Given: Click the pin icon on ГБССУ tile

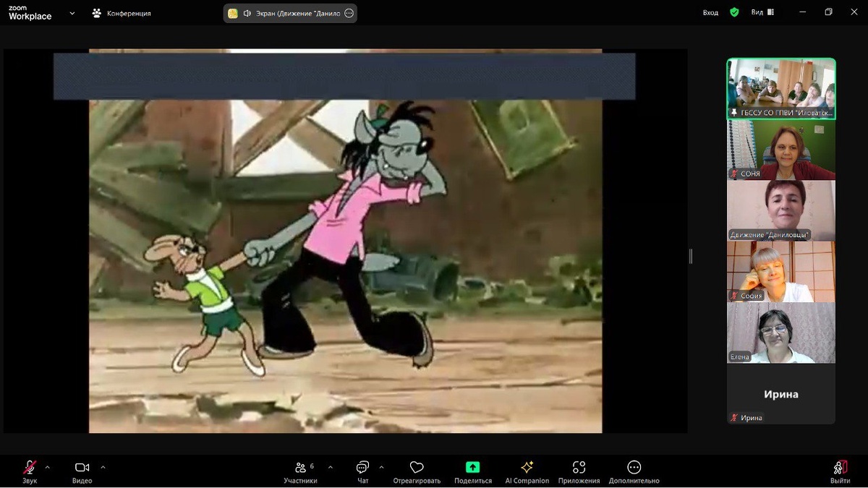Looking at the screenshot, I should pos(734,113).
